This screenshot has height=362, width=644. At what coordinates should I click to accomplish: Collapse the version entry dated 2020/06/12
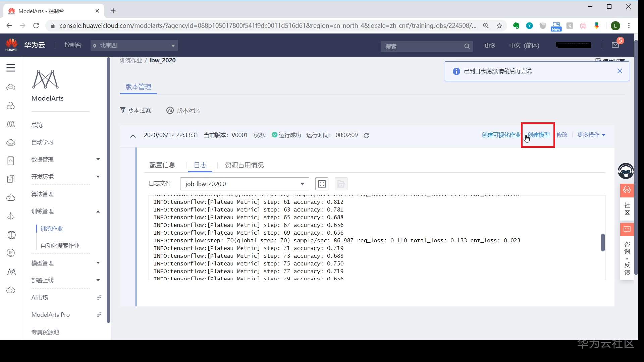[x=133, y=136]
